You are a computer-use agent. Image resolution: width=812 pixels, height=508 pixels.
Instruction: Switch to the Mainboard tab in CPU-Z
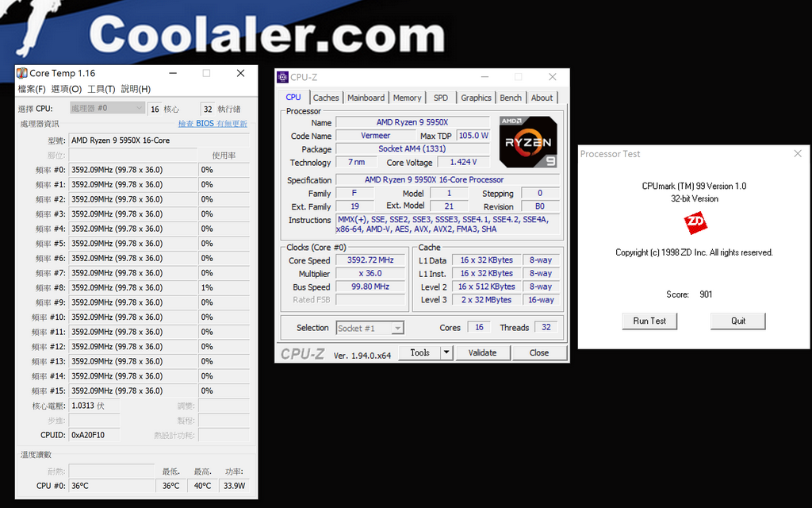pyautogui.click(x=366, y=98)
